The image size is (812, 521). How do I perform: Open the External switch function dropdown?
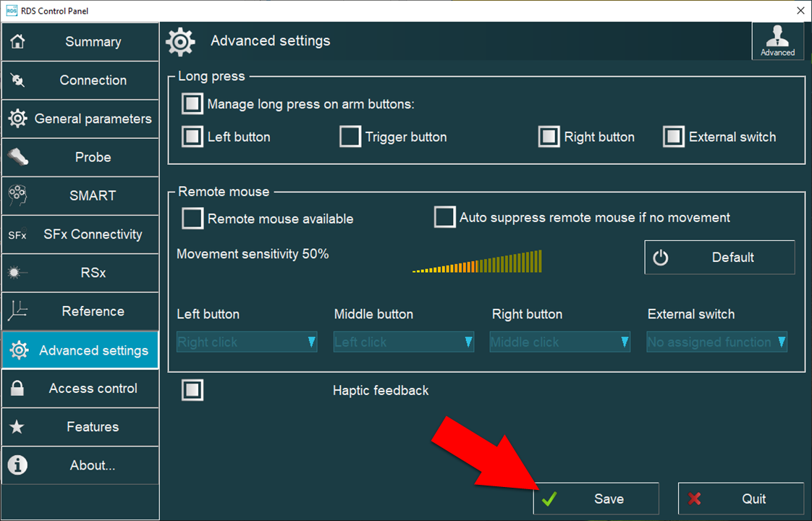716,342
